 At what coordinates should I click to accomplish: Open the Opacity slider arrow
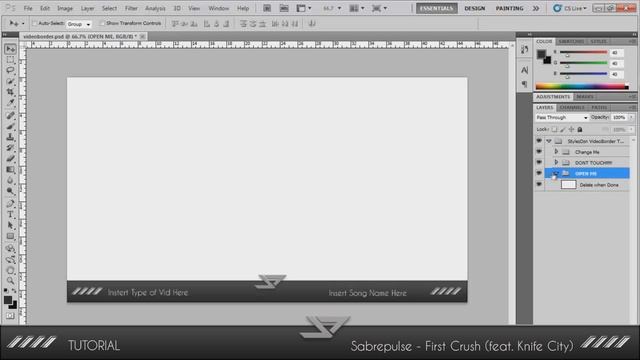click(631, 118)
